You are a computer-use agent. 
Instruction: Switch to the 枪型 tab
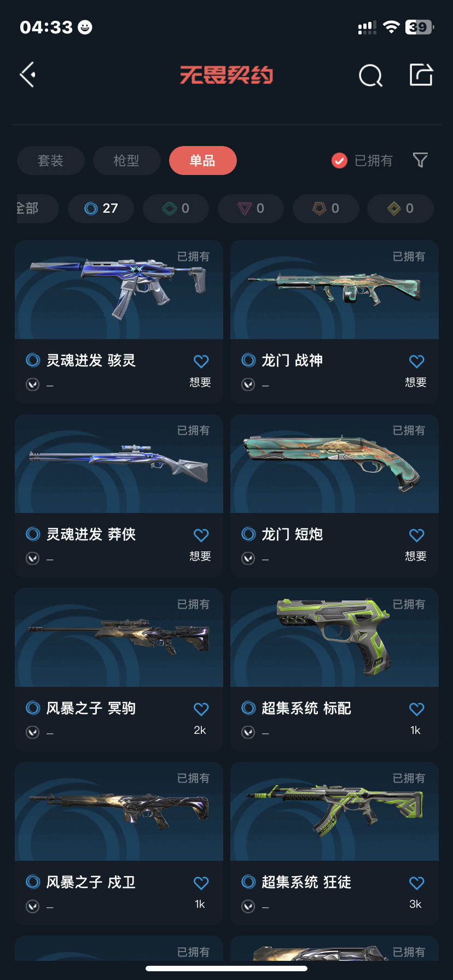(x=126, y=161)
